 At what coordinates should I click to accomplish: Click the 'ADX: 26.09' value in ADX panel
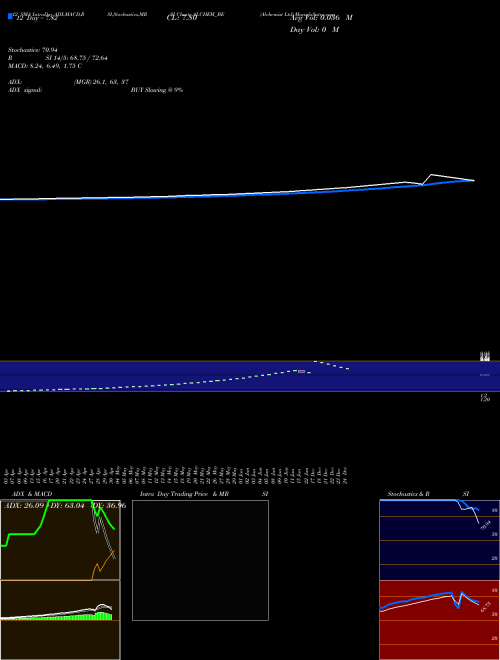point(24,505)
